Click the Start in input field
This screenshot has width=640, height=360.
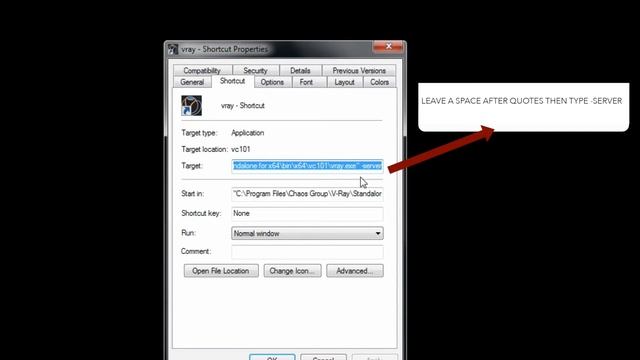[307, 194]
